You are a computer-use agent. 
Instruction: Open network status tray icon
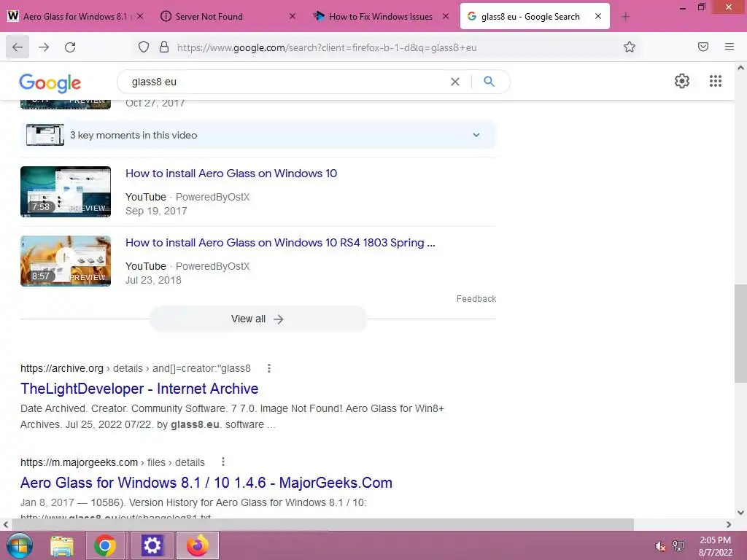pyautogui.click(x=678, y=546)
